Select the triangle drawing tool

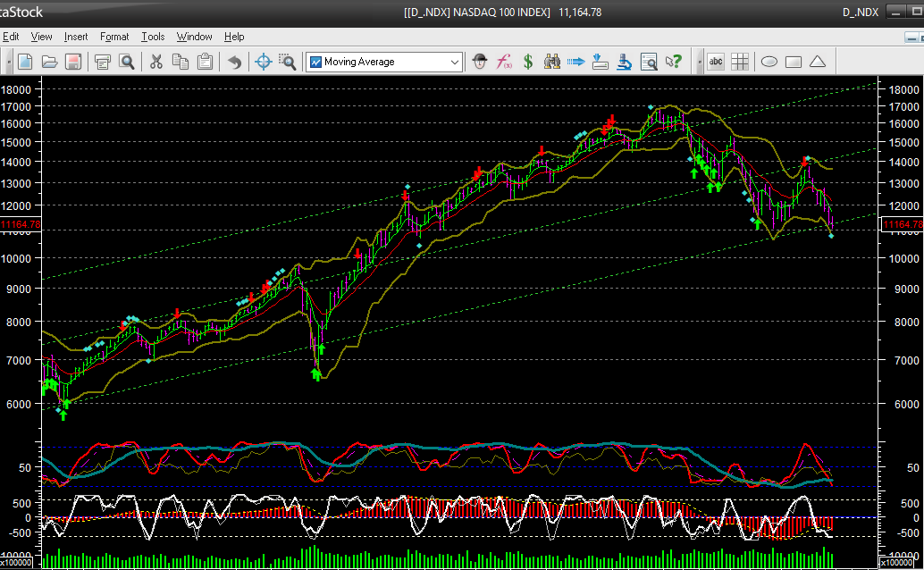[817, 62]
